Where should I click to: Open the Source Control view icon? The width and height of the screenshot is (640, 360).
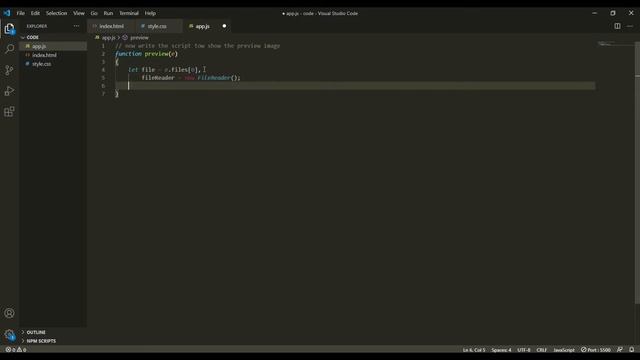point(9,70)
